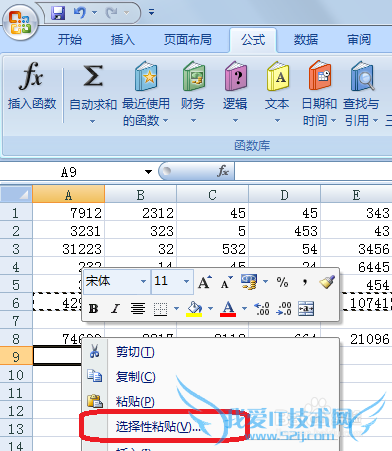The width and height of the screenshot is (392, 451).
Task: Toggle italic in mini toolbar
Action: [x=115, y=309]
